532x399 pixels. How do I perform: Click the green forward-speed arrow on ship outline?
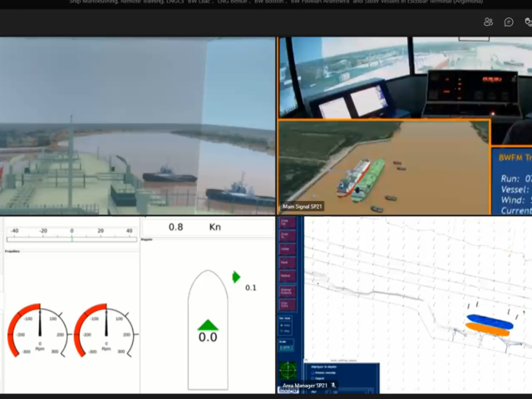click(x=208, y=325)
